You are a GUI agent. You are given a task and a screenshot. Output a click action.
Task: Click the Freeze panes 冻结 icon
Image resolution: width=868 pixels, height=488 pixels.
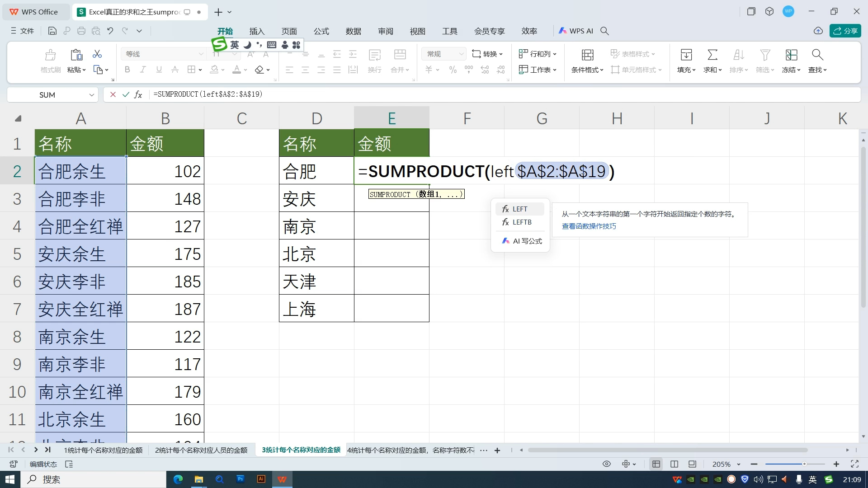tap(791, 55)
